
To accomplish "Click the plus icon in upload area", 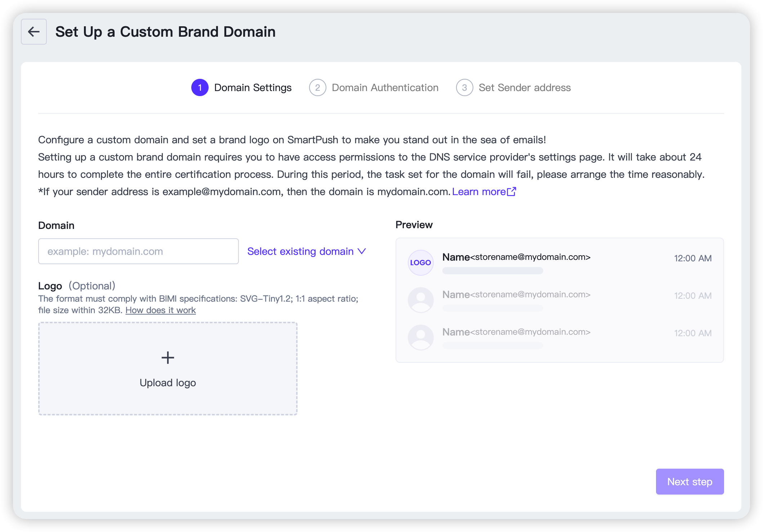I will pyautogui.click(x=168, y=358).
